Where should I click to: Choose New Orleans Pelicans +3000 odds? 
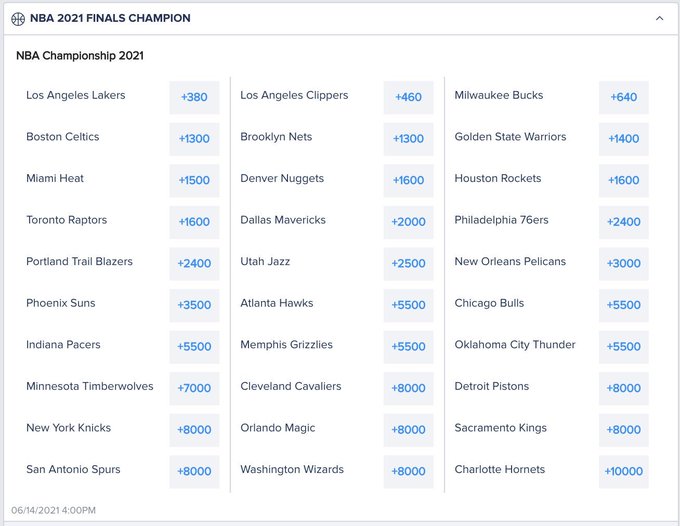[624, 264]
